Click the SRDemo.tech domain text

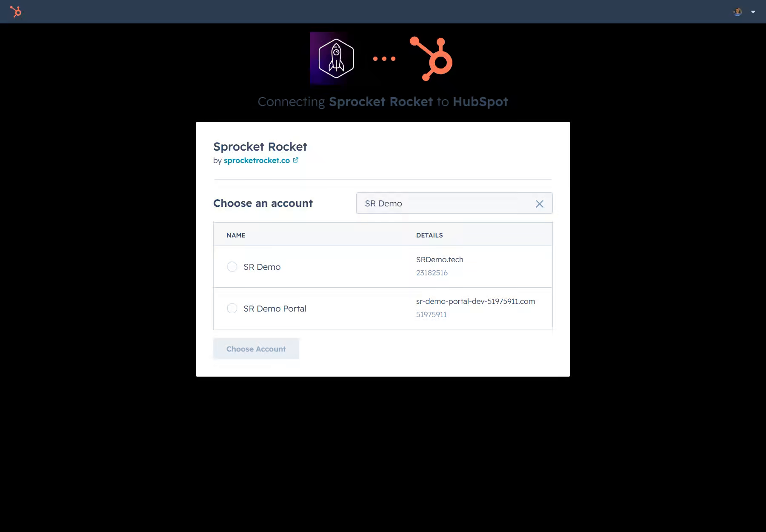(x=440, y=260)
